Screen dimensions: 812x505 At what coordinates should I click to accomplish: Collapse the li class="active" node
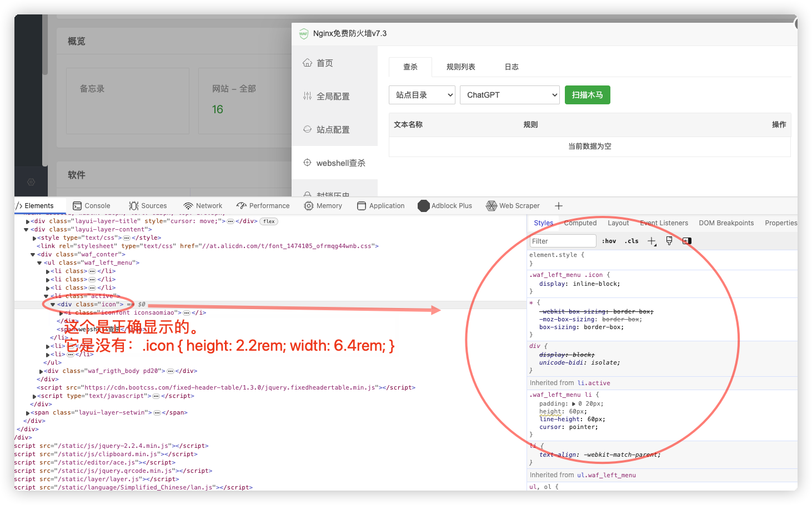[x=46, y=296]
